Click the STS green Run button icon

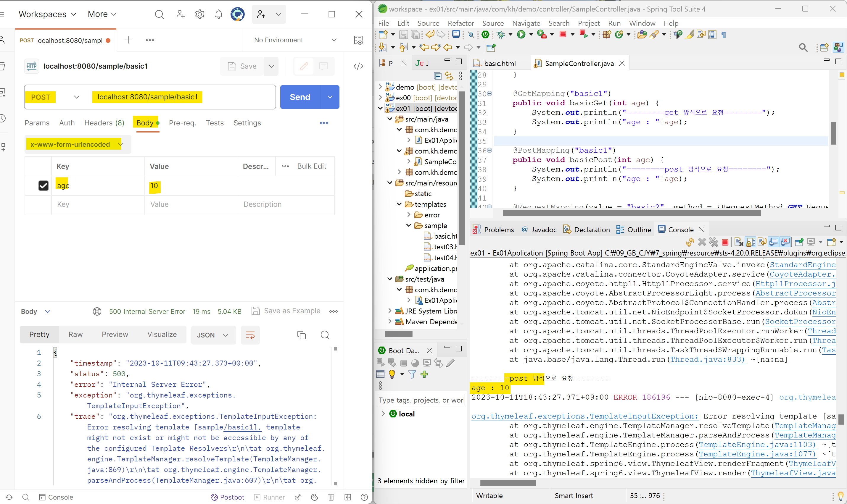pyautogui.click(x=521, y=35)
